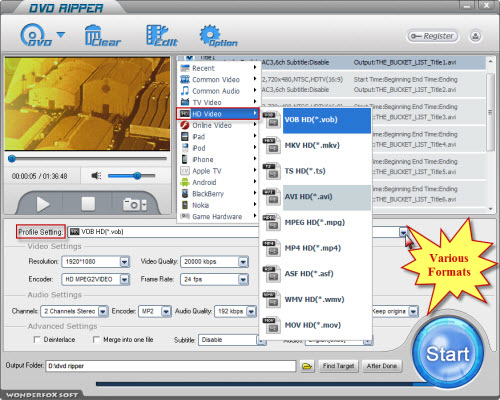Screen dimensions: 500x400
Task: Open the Recent profile submenu
Action: 219,68
